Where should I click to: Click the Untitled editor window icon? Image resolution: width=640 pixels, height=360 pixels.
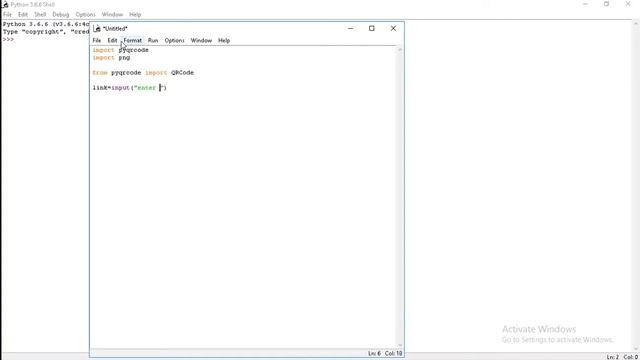click(97, 28)
